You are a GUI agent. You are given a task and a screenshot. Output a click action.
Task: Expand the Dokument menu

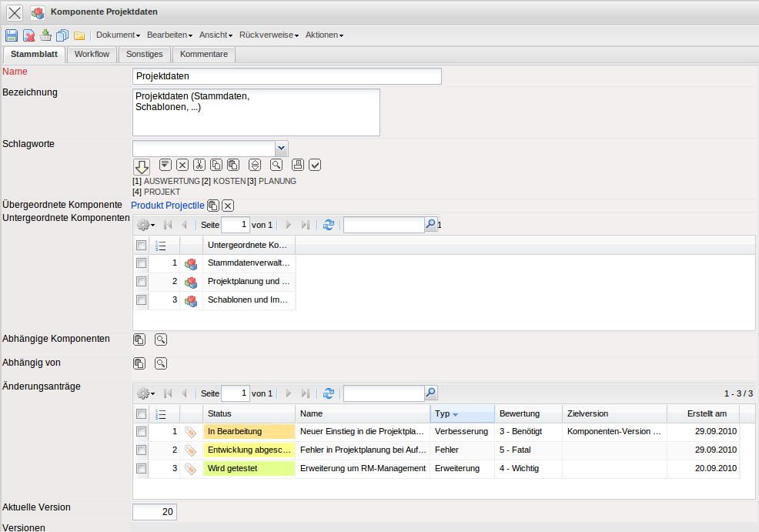pos(118,35)
